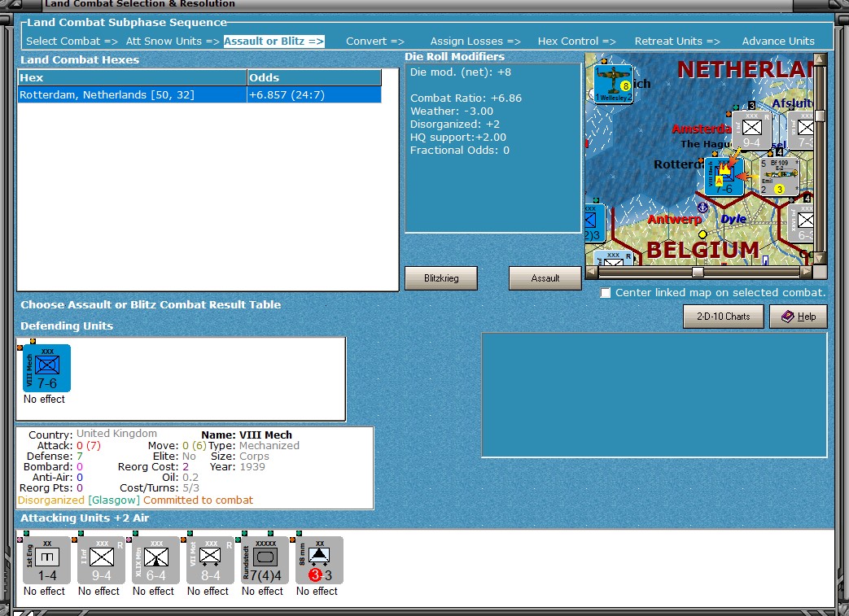Click the Die mod. (net): +8 line
849x616 pixels.
pos(460,72)
